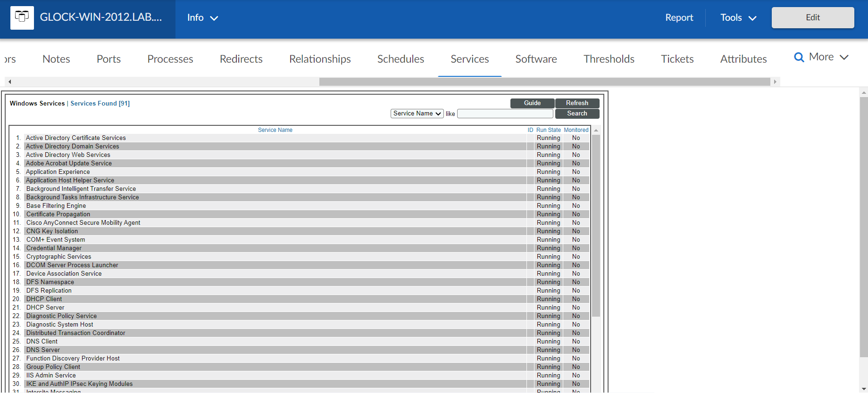Viewport: 868px width, 393px height.
Task: Click the device icon beside GLOCK-WIN-2012 title
Action: [x=22, y=18]
